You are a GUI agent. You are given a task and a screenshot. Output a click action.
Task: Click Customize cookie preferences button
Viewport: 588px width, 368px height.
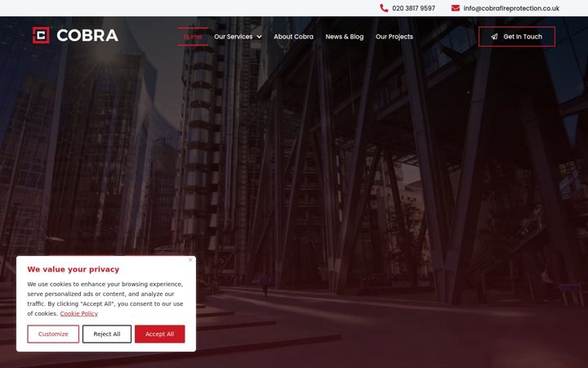point(53,334)
